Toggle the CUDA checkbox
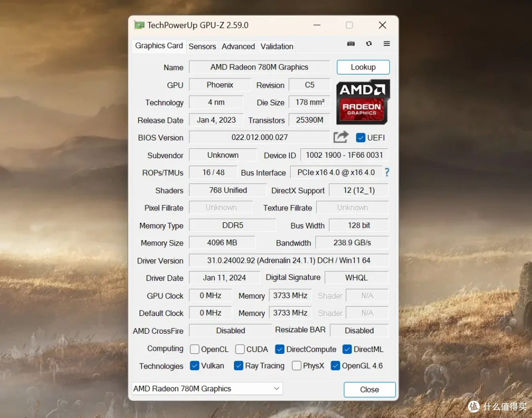The width and height of the screenshot is (532, 418). (240, 349)
